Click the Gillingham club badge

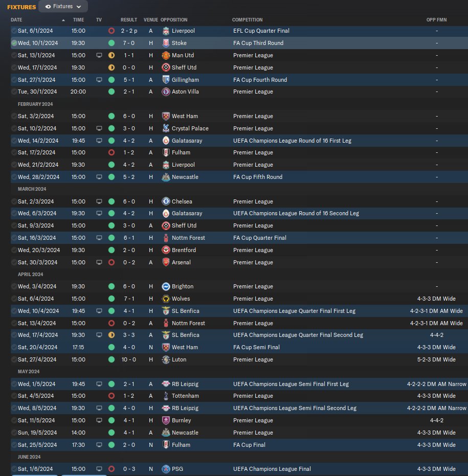coord(166,80)
